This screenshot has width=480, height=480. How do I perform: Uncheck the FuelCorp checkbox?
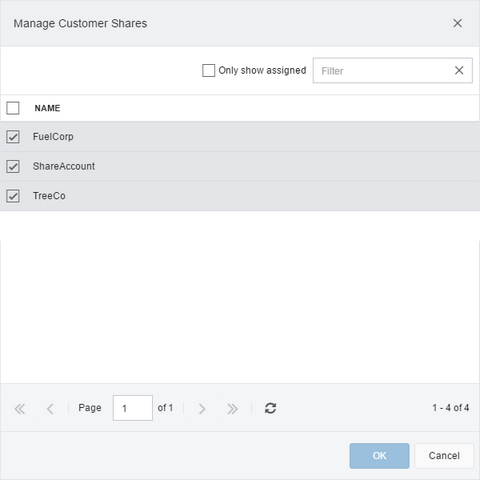(x=13, y=137)
